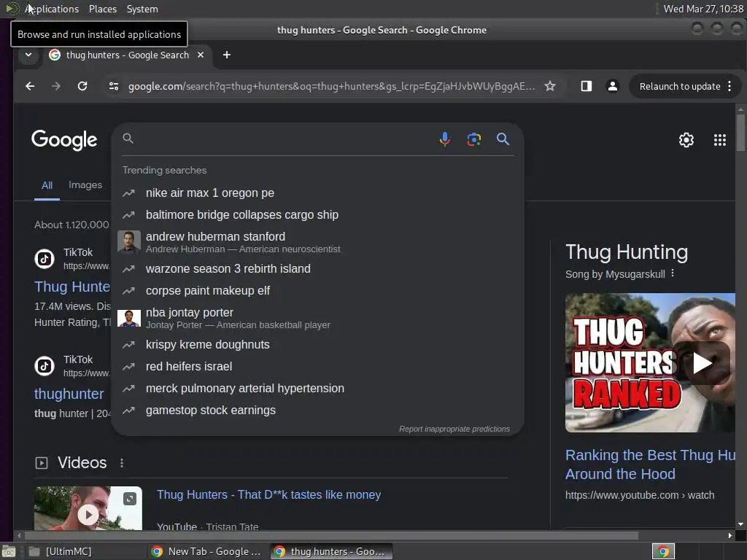The image size is (747, 560).
Task: Open Thug Hunters That D**k tastes like money
Action: point(268,495)
